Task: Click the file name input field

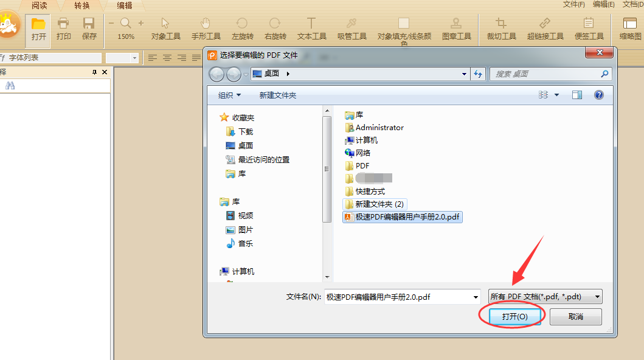Action: click(x=402, y=297)
